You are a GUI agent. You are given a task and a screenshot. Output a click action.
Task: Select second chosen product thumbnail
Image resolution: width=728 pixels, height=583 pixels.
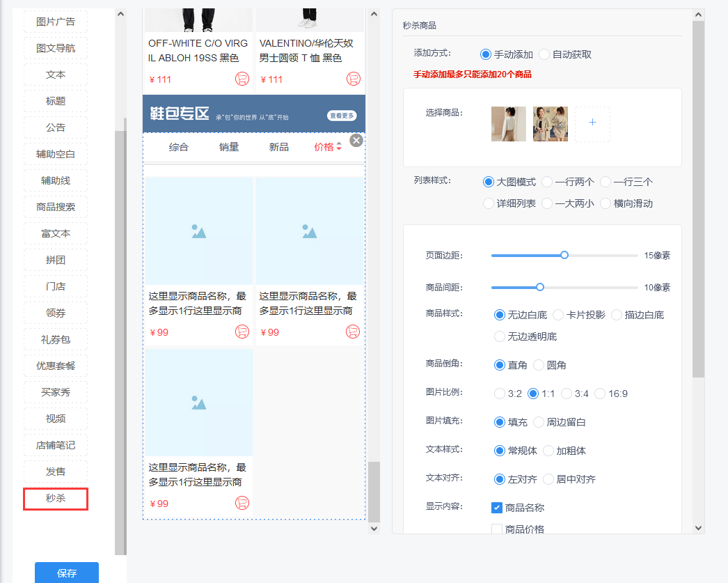point(551,124)
